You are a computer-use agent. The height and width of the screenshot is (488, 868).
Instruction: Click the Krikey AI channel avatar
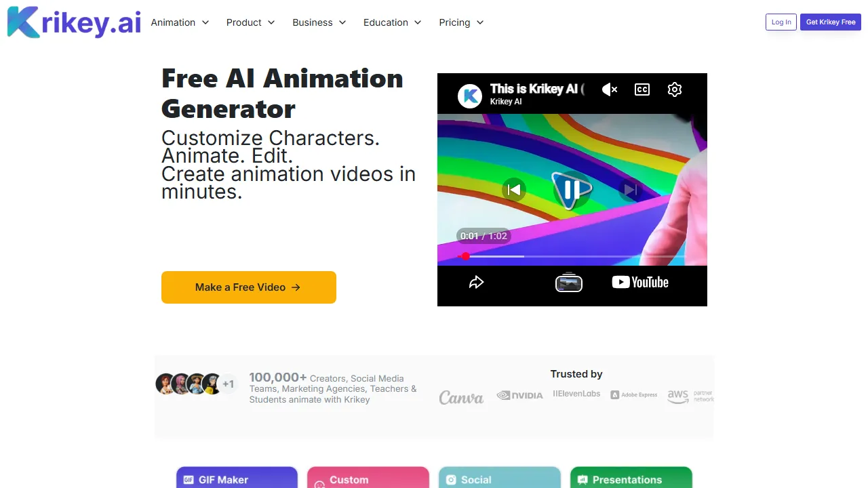pos(470,96)
